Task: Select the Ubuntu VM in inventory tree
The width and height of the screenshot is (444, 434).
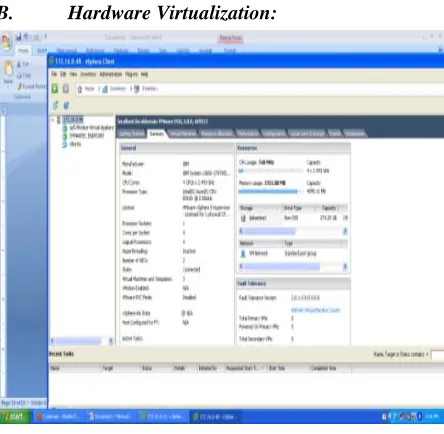Action: pos(75,144)
